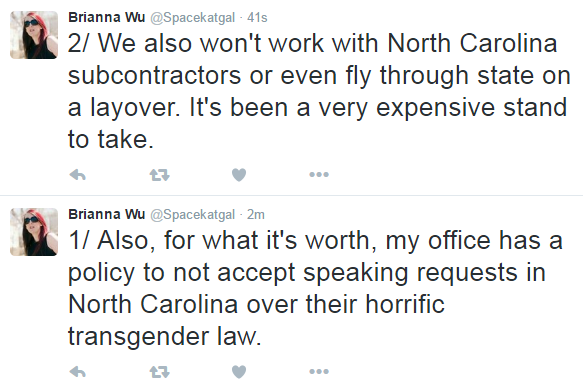Click the Brianna Wu name on the 41s tweet

[x=106, y=17]
